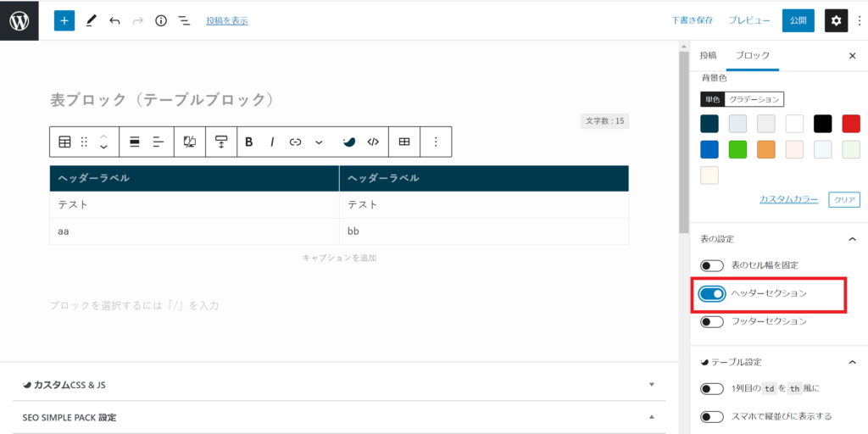Click the empty paragraph block placeholder

[135, 305]
